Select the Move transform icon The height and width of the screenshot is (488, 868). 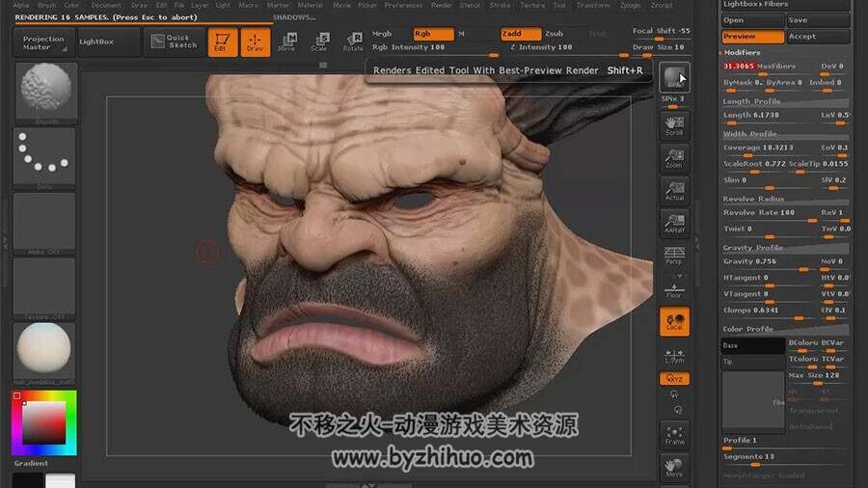tap(286, 42)
